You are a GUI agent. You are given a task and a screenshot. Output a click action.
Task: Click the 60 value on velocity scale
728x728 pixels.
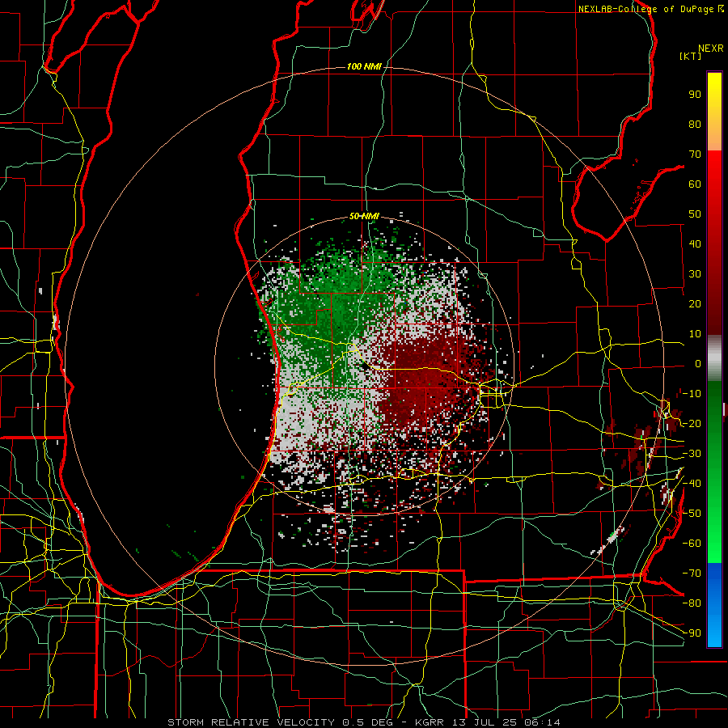pos(695,184)
